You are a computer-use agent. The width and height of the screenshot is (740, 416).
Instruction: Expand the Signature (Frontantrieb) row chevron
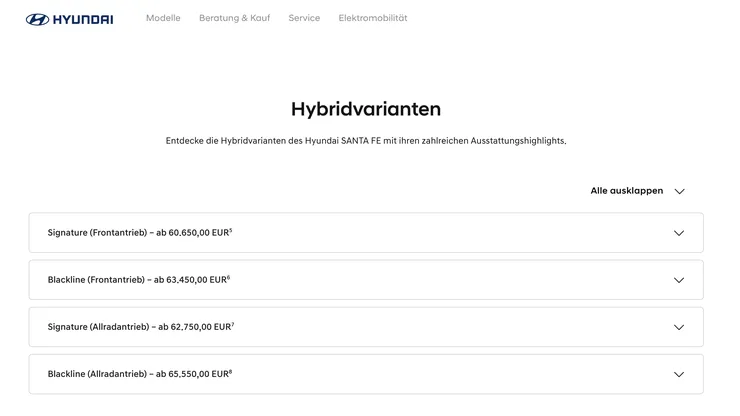tap(679, 233)
